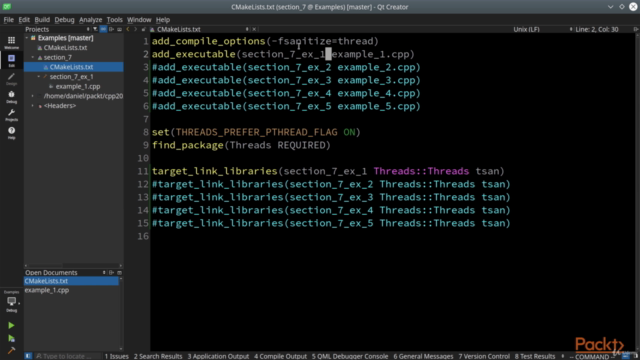
Task: Show the 6 General Messages pane
Action: 423,356
